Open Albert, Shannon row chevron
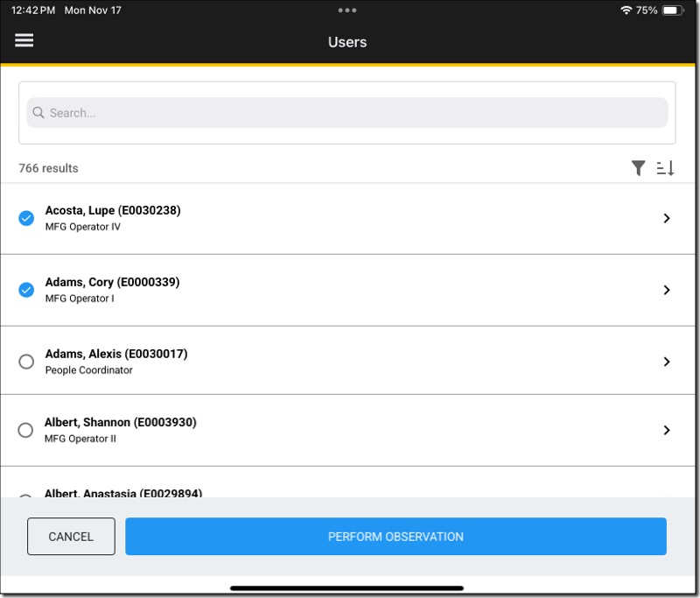Viewport: 700px width, 598px height. 666,430
